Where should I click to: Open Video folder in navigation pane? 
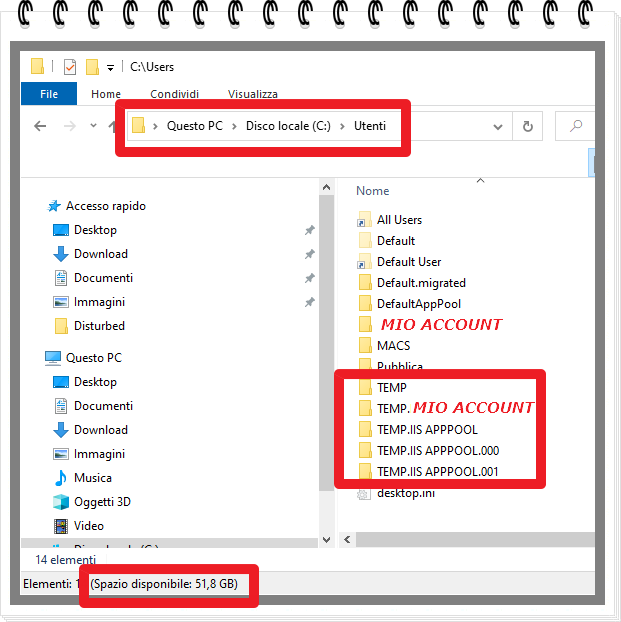88,526
